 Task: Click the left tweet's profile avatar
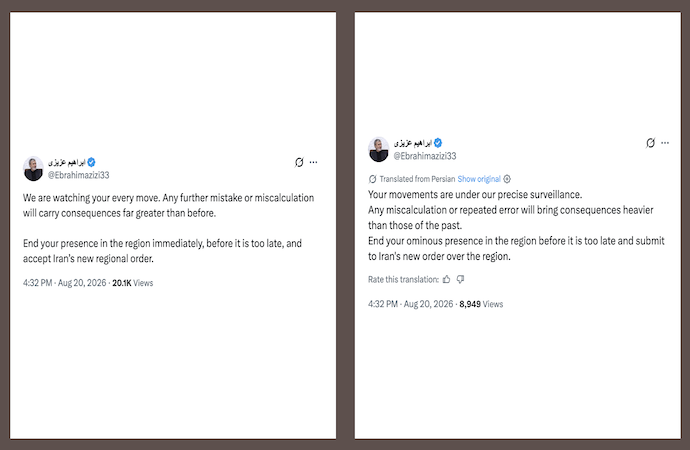coord(33,168)
